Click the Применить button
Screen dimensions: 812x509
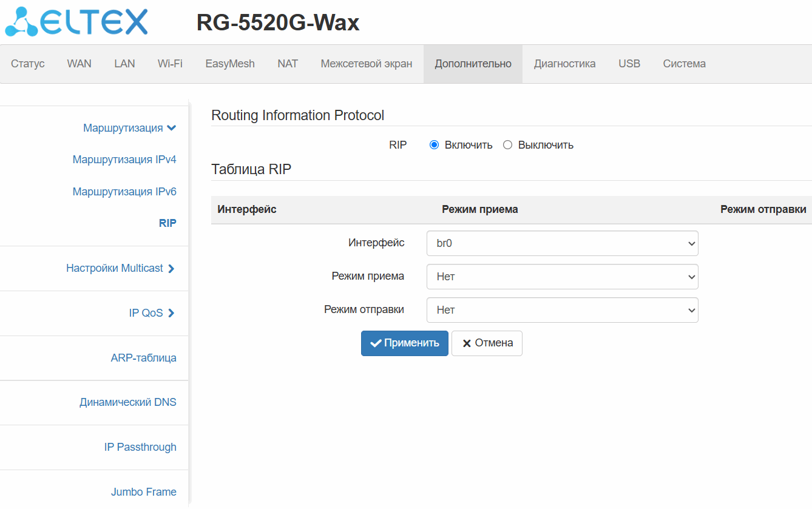click(x=404, y=343)
